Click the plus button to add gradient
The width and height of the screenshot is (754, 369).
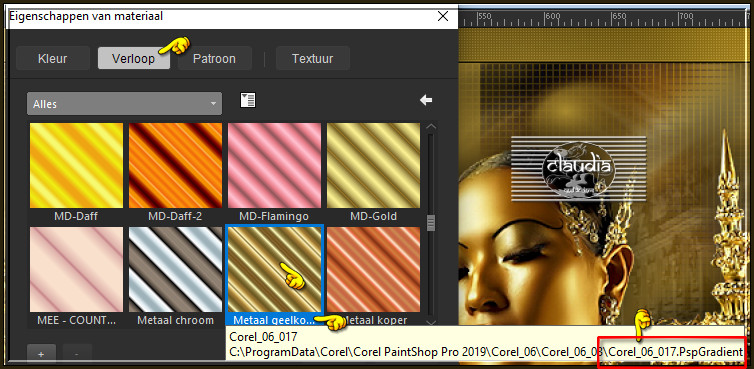pos(41,353)
